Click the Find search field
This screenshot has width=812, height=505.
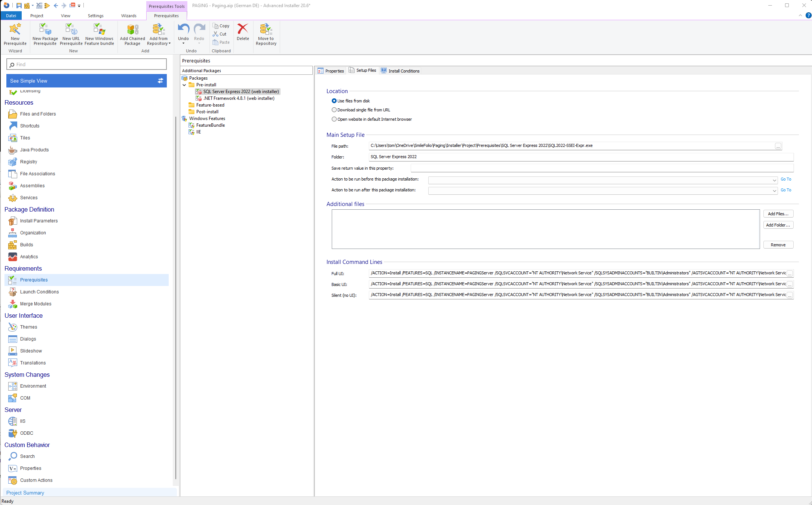click(x=86, y=64)
